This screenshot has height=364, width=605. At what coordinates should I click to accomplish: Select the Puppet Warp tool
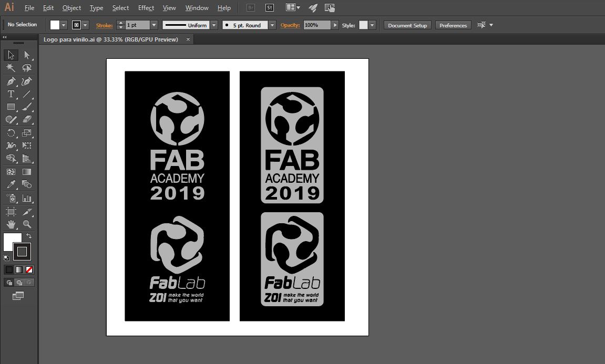coord(11,145)
